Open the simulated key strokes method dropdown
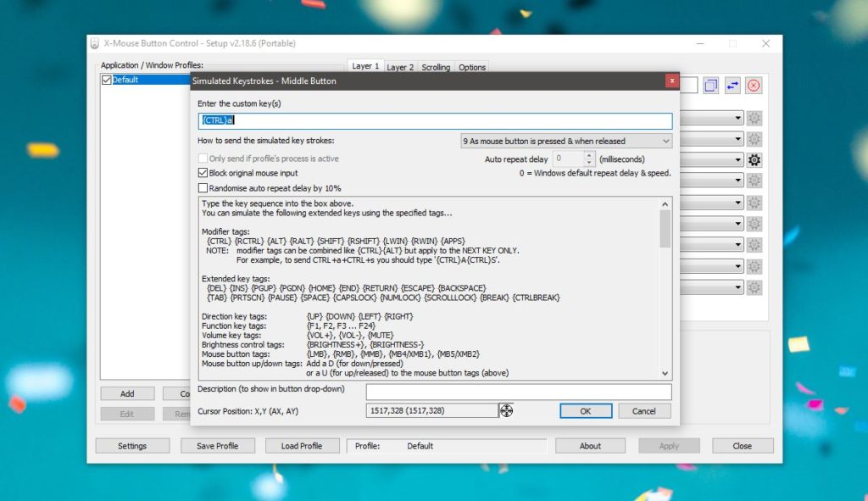This screenshot has height=501, width=868. (565, 141)
